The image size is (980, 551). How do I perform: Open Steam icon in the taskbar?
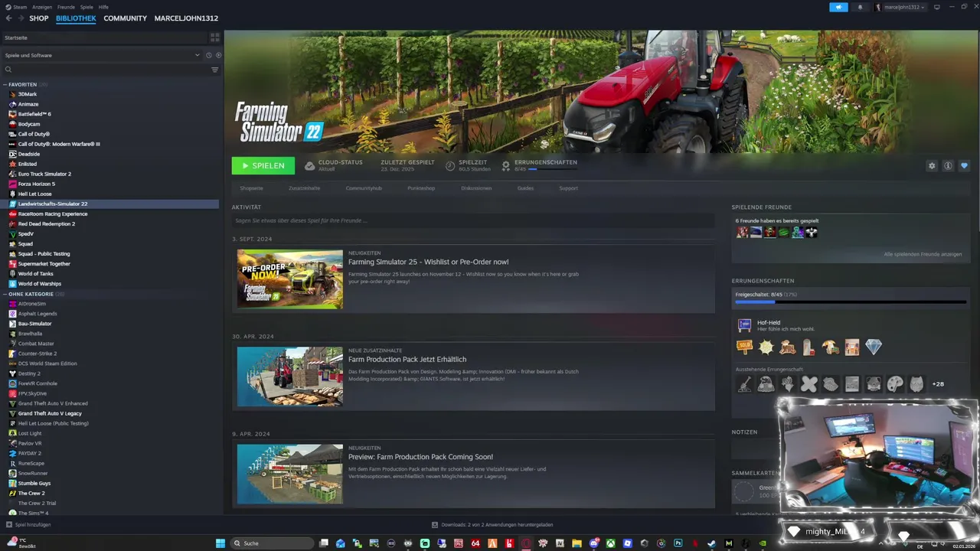click(x=711, y=543)
